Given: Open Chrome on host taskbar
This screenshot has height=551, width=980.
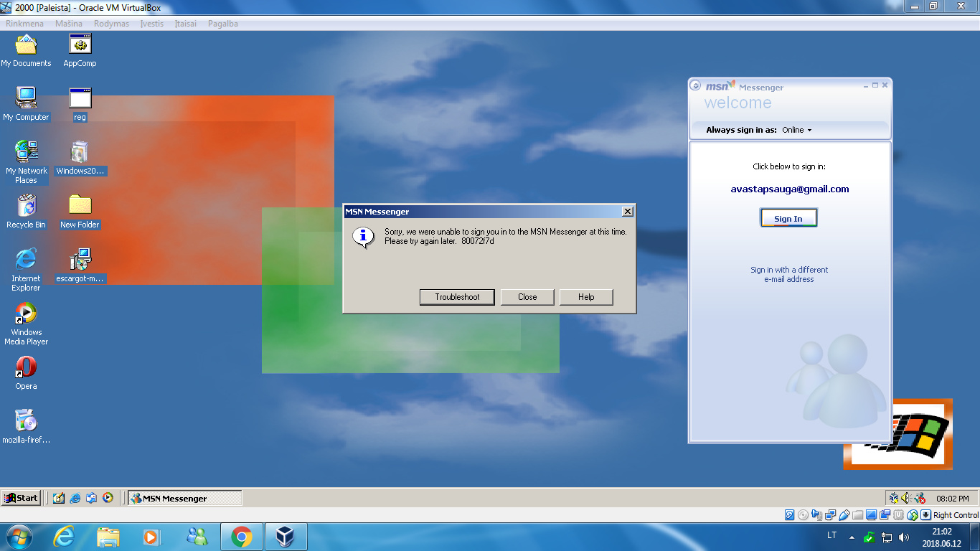Looking at the screenshot, I should pyautogui.click(x=242, y=537).
